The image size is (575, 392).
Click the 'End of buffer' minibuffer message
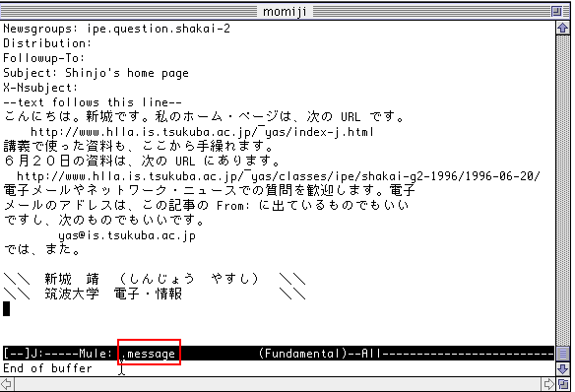[x=47, y=368]
